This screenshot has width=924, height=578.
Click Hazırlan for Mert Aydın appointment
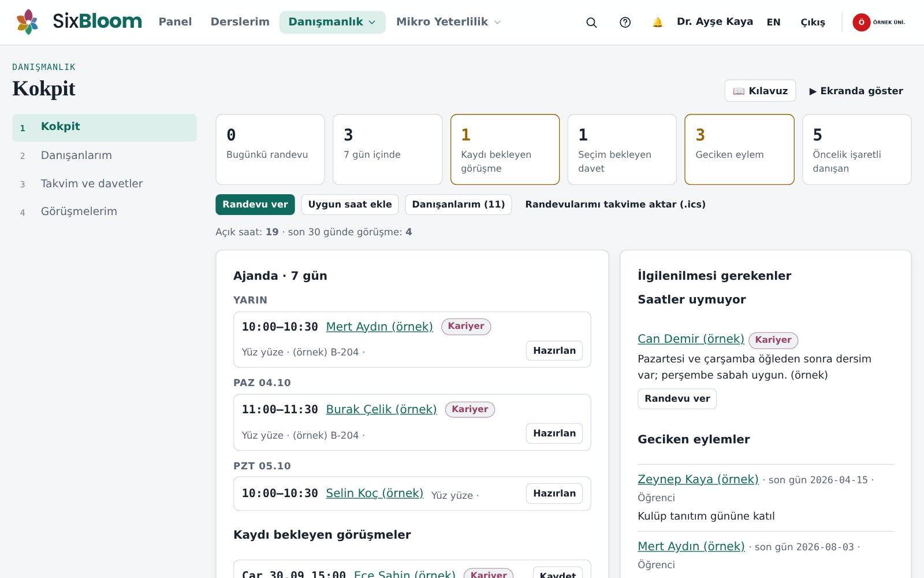point(554,351)
